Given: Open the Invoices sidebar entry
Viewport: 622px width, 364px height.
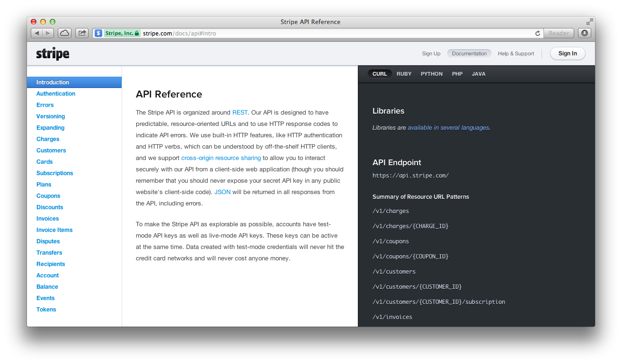Looking at the screenshot, I should pos(47,219).
